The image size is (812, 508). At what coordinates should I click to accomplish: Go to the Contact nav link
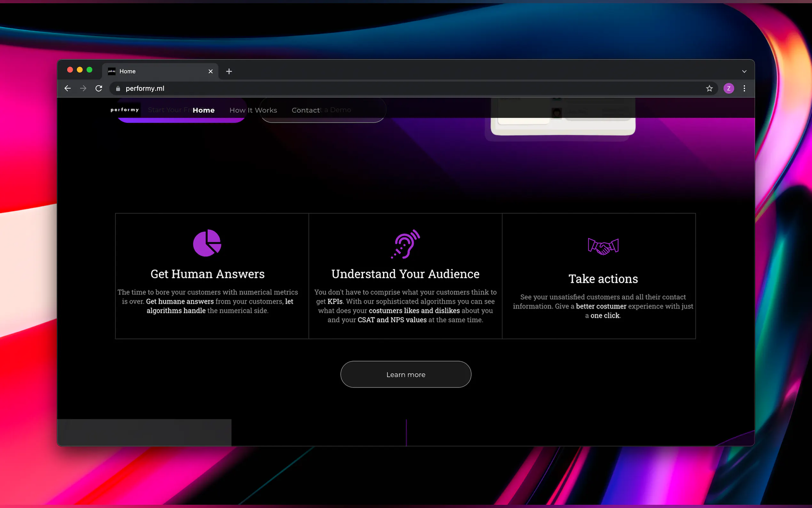pyautogui.click(x=306, y=110)
